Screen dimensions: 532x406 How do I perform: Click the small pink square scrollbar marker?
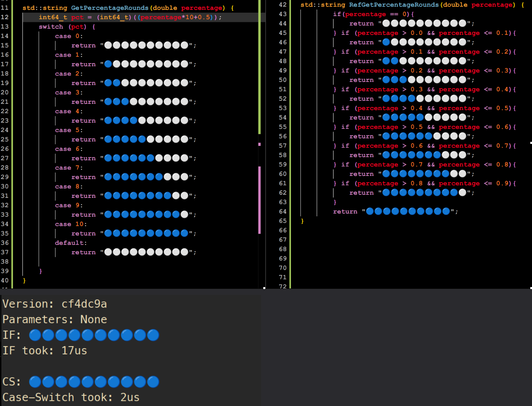pyautogui.click(x=260, y=144)
